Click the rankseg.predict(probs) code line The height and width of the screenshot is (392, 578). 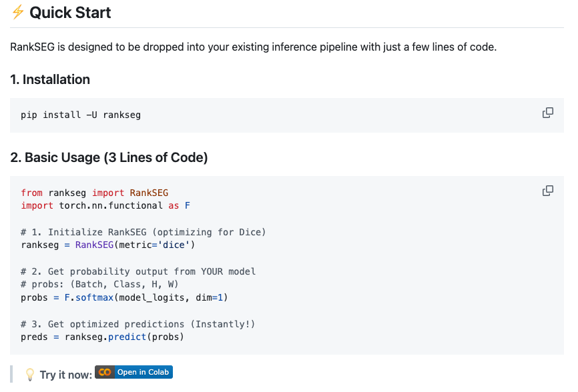[102, 337]
